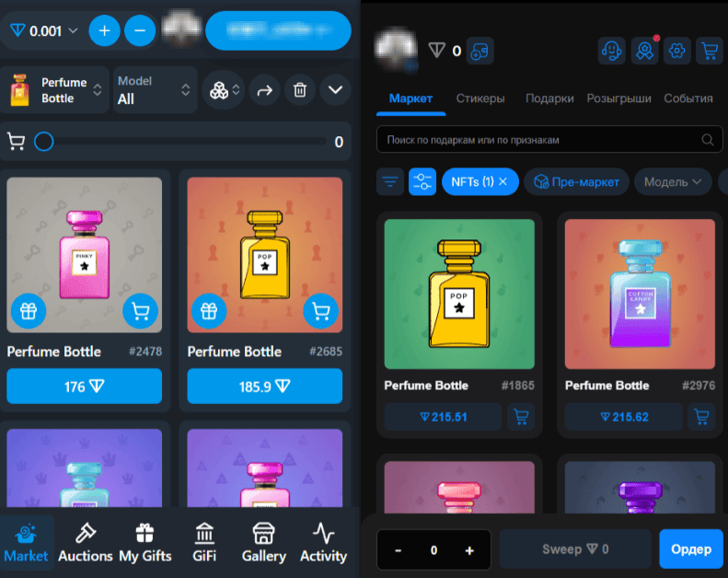Click the Sweep 0 button

[x=576, y=549]
